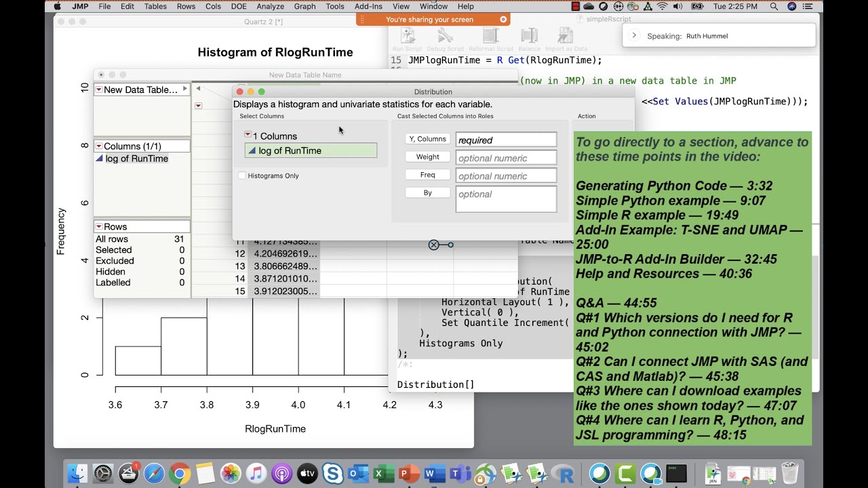Open Notes app in the dock
Image resolution: width=868 pixels, height=488 pixels.
coord(205,473)
